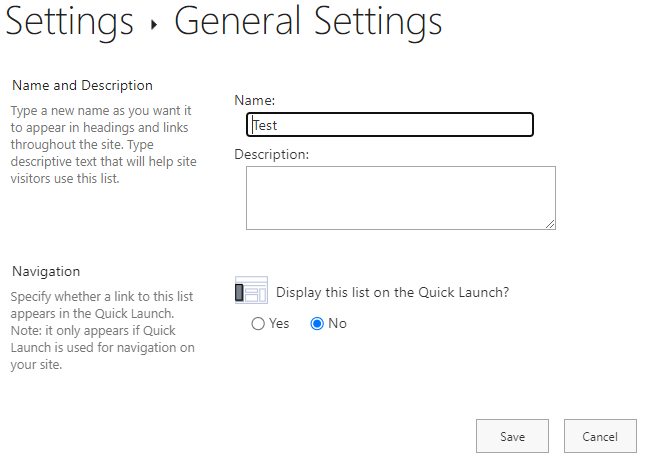Click the No option label
The height and width of the screenshot is (456, 659).
(x=337, y=324)
